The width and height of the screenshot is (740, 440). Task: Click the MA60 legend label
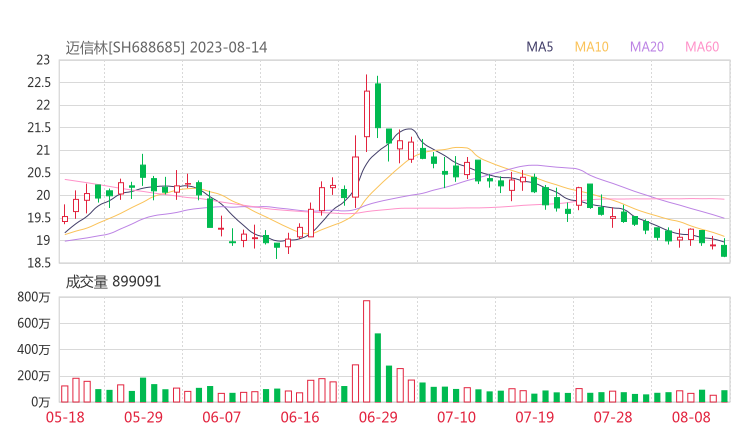coord(702,47)
